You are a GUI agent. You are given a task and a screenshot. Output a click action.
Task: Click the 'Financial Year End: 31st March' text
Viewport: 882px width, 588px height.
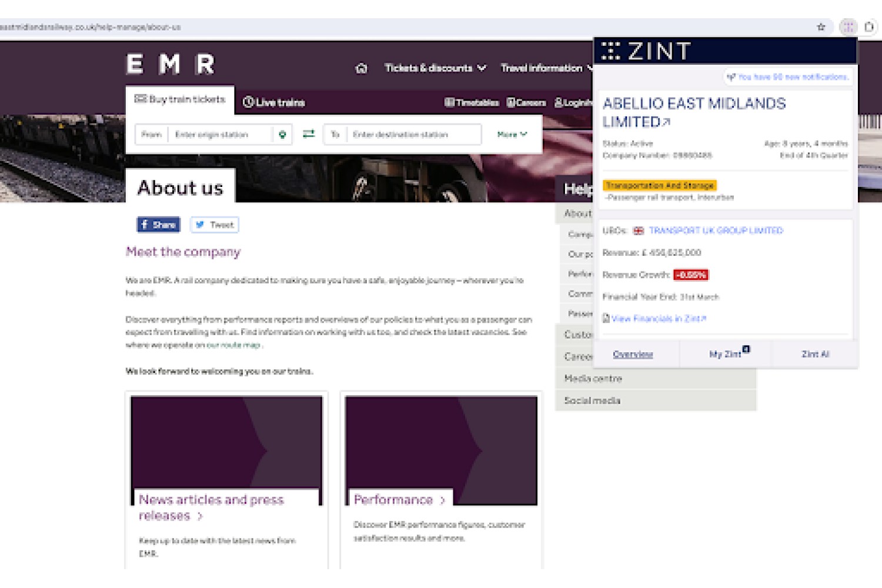pos(661,297)
